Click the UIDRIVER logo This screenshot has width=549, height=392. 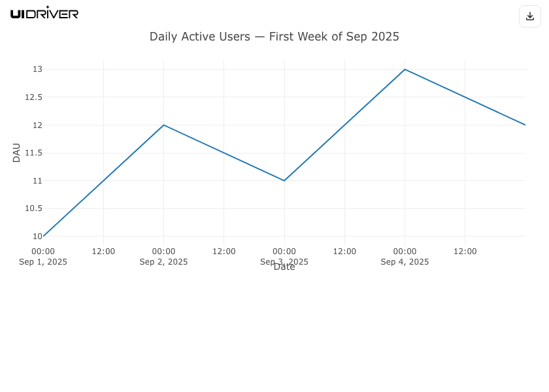(x=44, y=13)
